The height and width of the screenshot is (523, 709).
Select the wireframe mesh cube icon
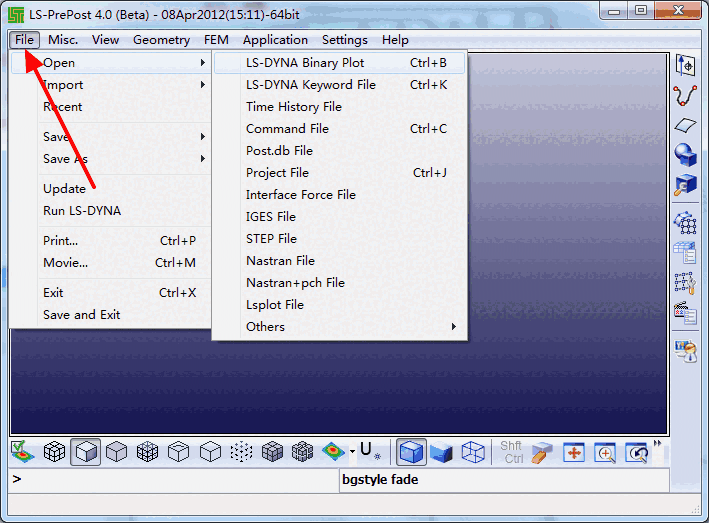pos(147,452)
